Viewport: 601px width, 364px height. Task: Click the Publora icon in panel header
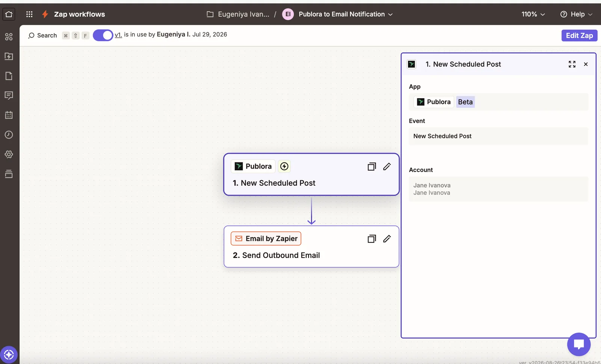(412, 64)
